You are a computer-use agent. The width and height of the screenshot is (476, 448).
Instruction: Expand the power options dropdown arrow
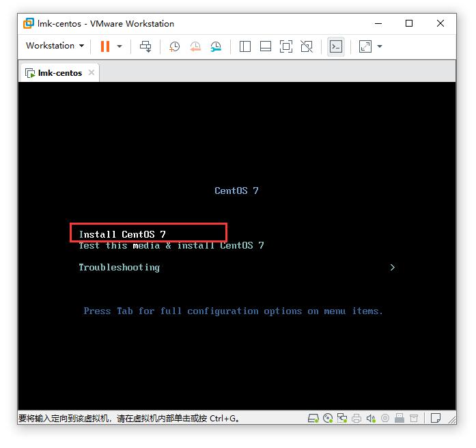coord(120,46)
